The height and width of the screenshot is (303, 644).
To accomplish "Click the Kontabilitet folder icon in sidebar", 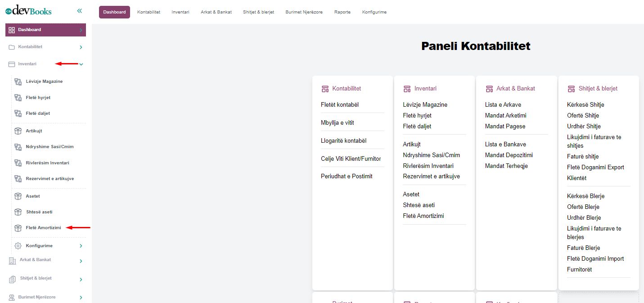I will 12,47.
